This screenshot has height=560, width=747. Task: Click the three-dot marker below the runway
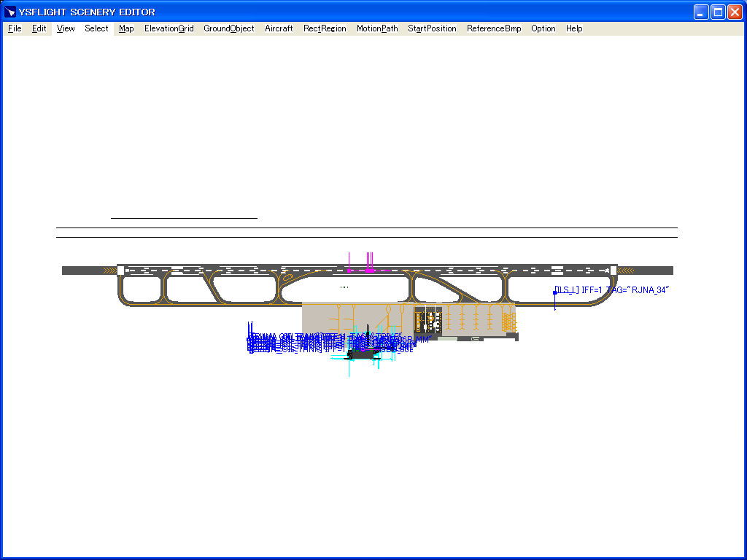click(x=344, y=287)
